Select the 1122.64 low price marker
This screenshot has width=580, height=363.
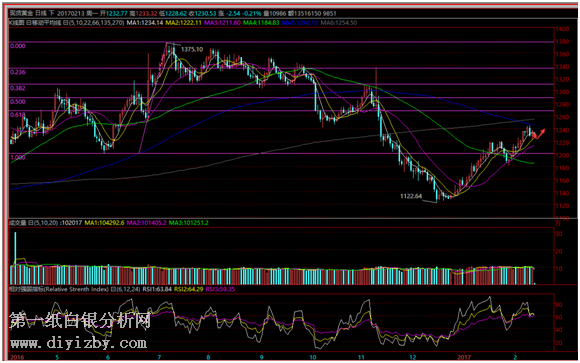(x=411, y=196)
